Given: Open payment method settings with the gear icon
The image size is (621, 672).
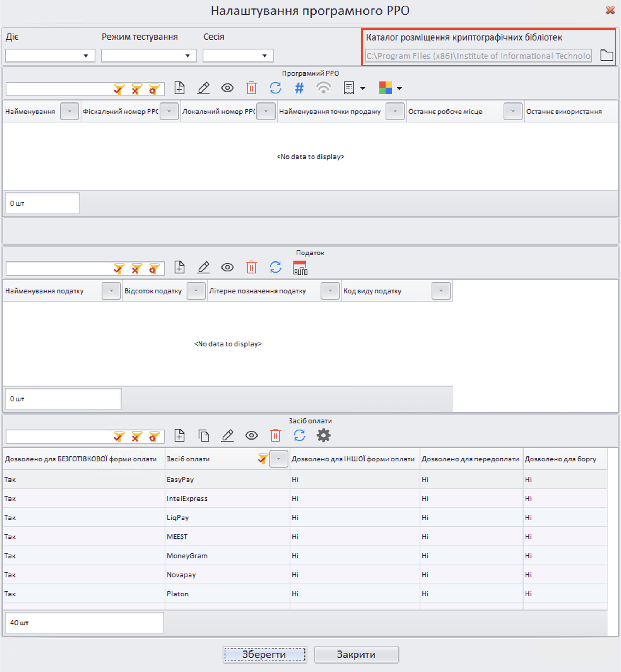Looking at the screenshot, I should [x=323, y=435].
